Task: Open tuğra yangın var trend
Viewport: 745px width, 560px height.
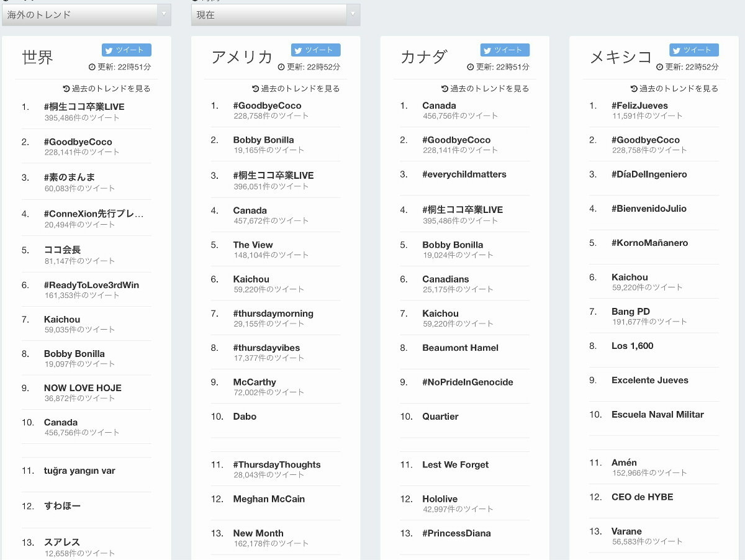Action: pyautogui.click(x=79, y=471)
